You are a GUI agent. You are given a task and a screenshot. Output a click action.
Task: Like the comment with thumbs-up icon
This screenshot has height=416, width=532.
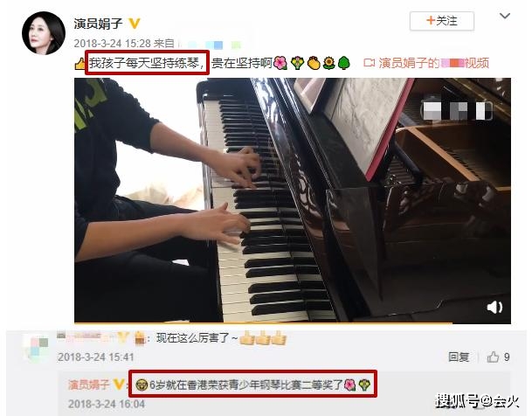(x=493, y=357)
